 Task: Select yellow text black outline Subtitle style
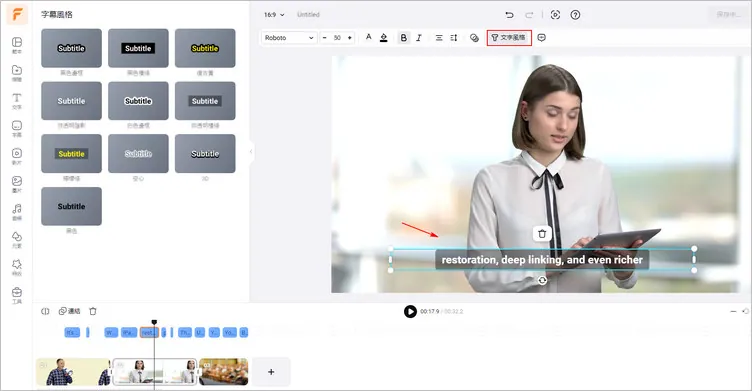[x=205, y=48]
